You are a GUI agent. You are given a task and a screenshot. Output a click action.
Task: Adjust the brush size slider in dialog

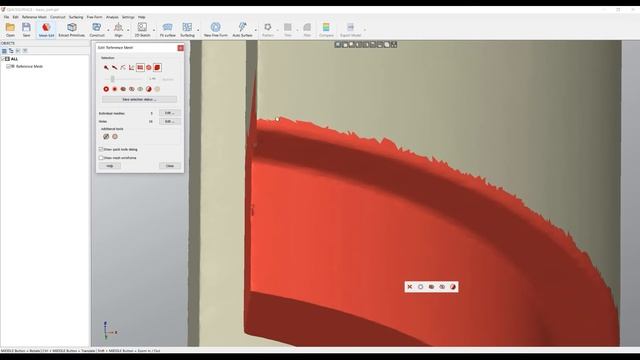click(x=113, y=79)
